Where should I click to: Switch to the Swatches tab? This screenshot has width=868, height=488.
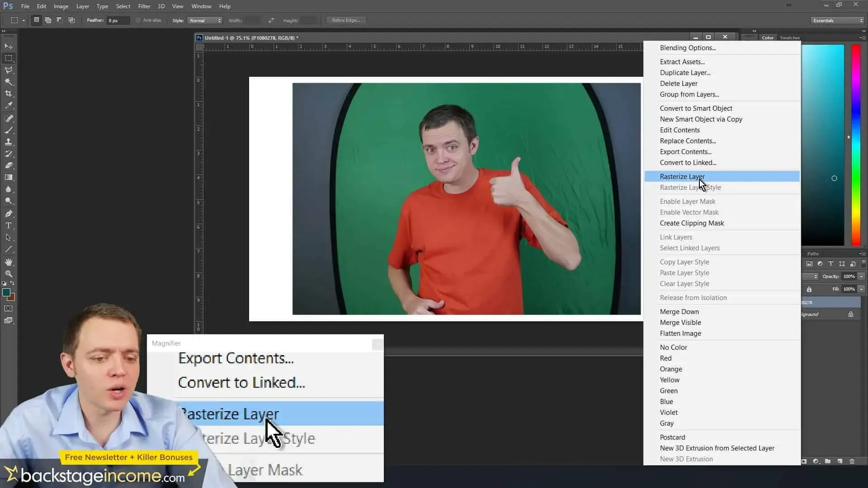(x=790, y=38)
